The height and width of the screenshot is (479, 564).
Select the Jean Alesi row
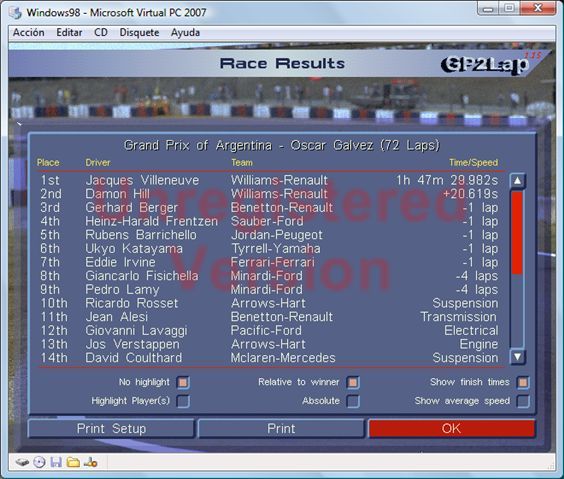269,317
